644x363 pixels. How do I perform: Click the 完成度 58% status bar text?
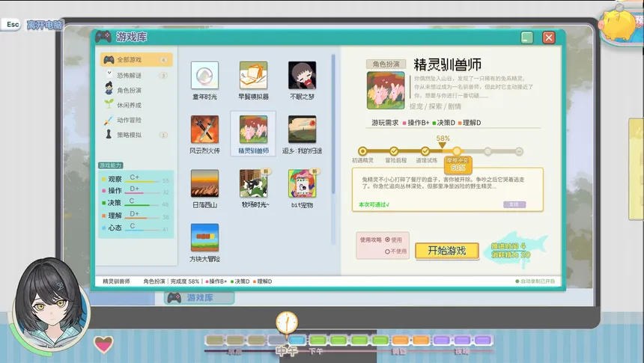185,281
